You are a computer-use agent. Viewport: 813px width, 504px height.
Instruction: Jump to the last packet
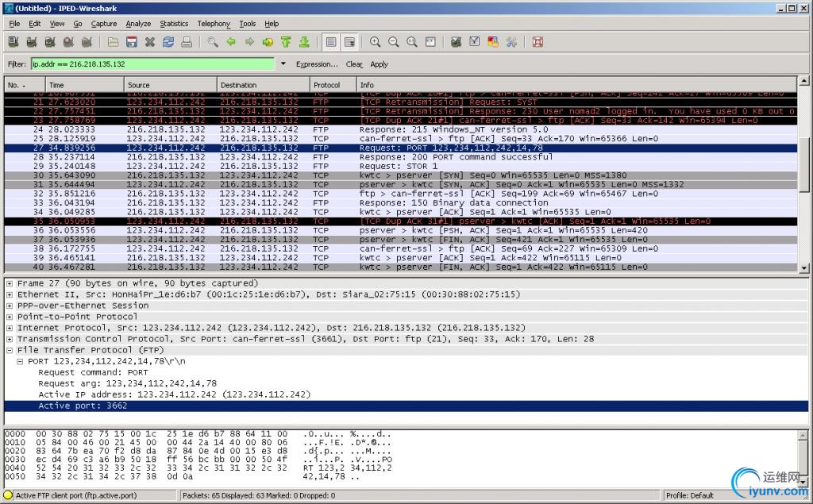pos(304,42)
